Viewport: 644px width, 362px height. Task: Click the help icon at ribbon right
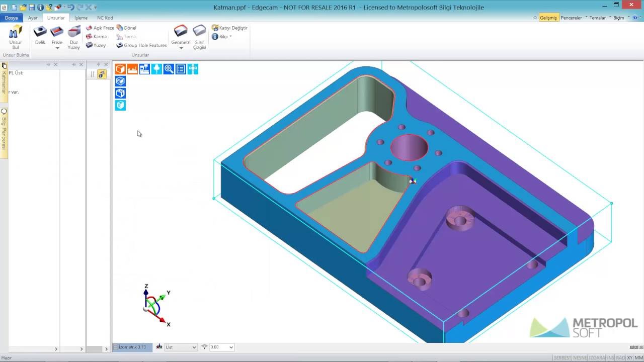[x=635, y=18]
